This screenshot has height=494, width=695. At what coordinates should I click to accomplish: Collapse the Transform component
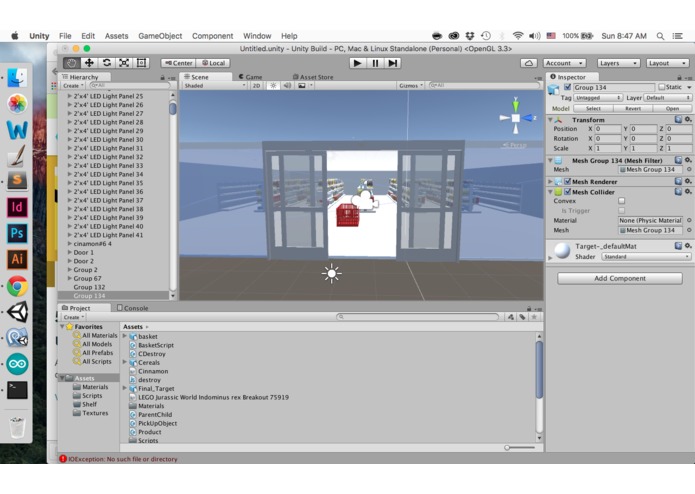tap(551, 120)
